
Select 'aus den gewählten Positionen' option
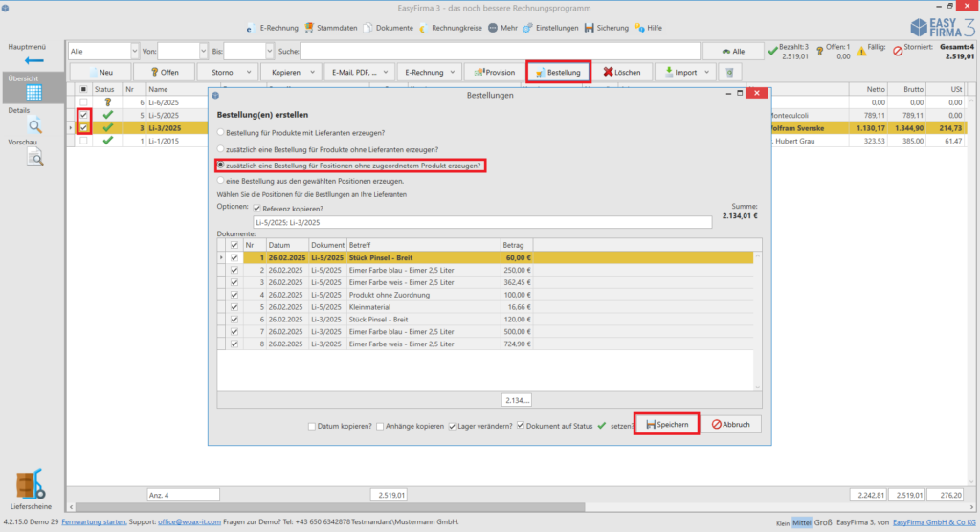pos(221,180)
